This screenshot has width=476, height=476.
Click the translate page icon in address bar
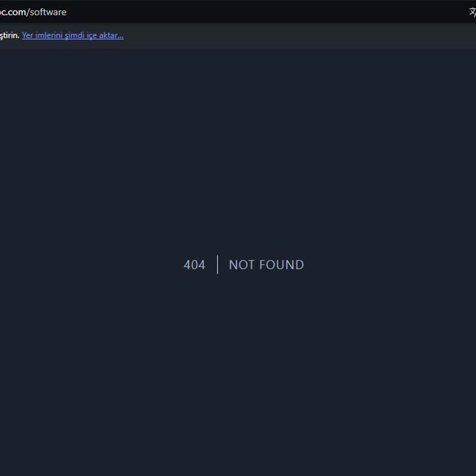[472, 12]
